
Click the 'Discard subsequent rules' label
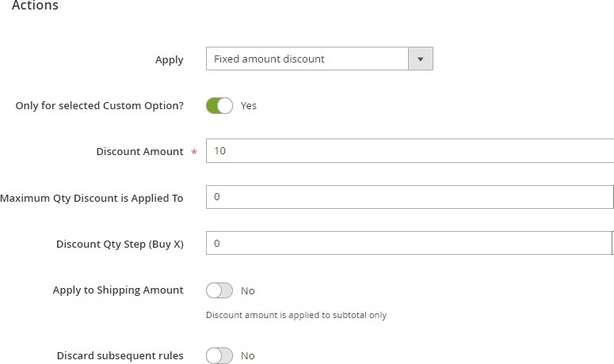point(120,356)
